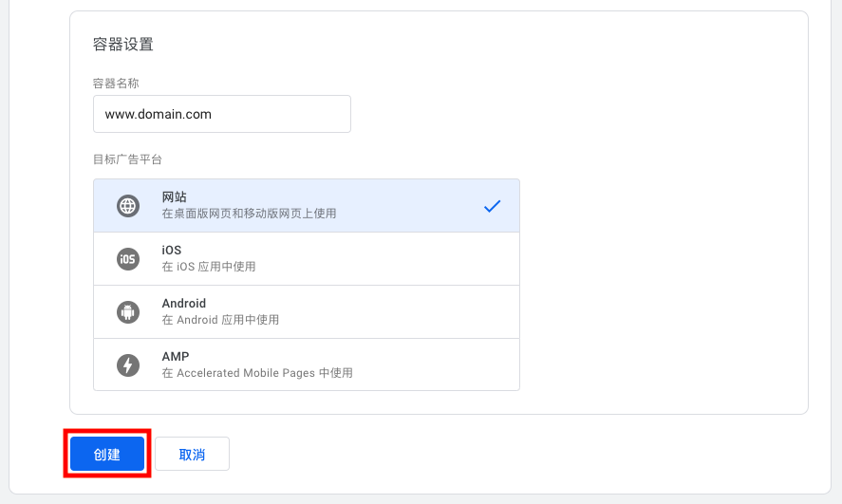The image size is (842, 504).
Task: Click the globe icon for Web platform
Action: click(128, 206)
